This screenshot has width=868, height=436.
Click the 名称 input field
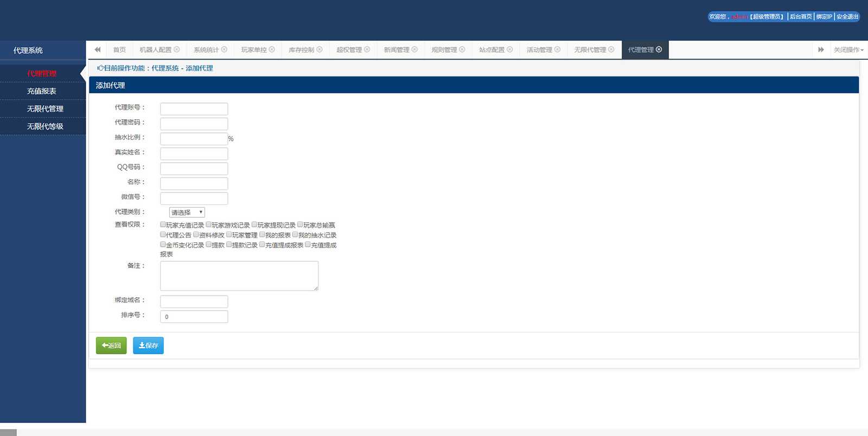click(194, 183)
